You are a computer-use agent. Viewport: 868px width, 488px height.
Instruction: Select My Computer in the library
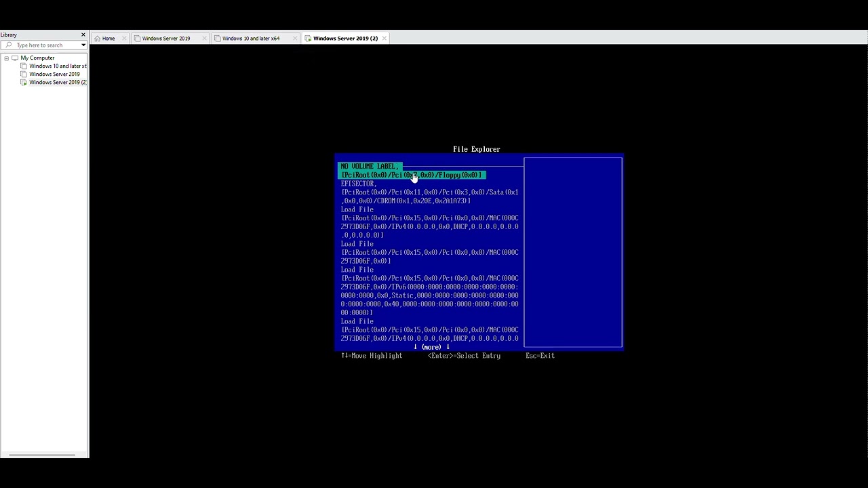click(x=37, y=58)
